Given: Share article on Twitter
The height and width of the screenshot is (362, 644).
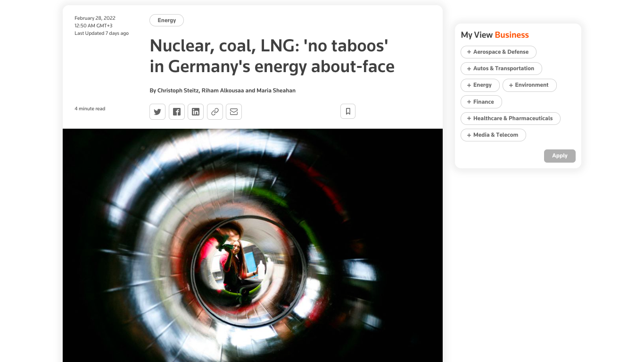Looking at the screenshot, I should (x=157, y=112).
